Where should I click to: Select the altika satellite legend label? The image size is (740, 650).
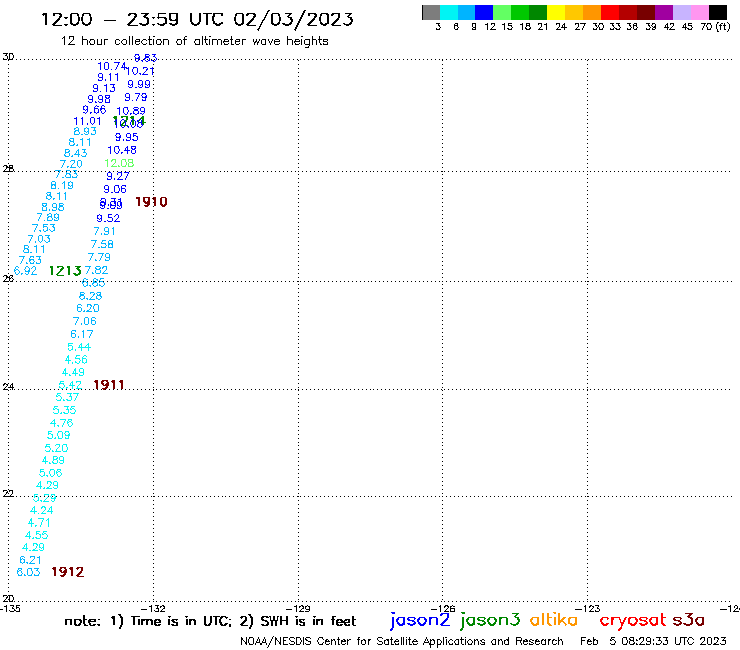coord(554,620)
